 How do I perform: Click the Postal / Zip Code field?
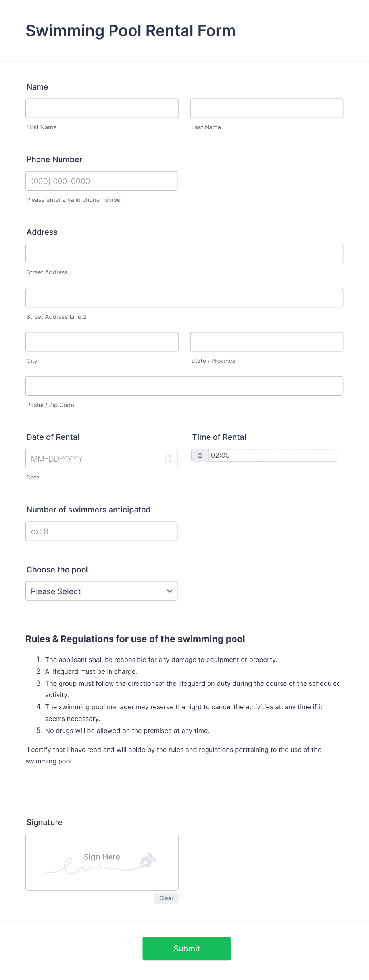[184, 385]
